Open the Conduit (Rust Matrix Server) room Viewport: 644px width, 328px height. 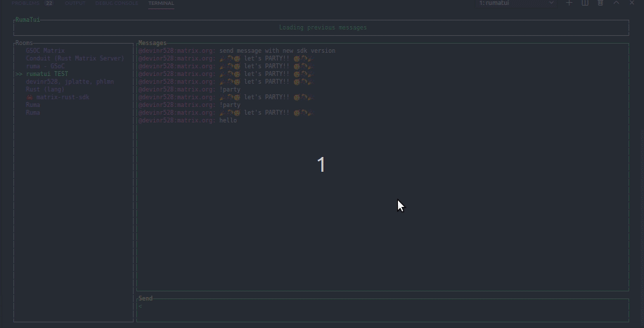pos(75,58)
